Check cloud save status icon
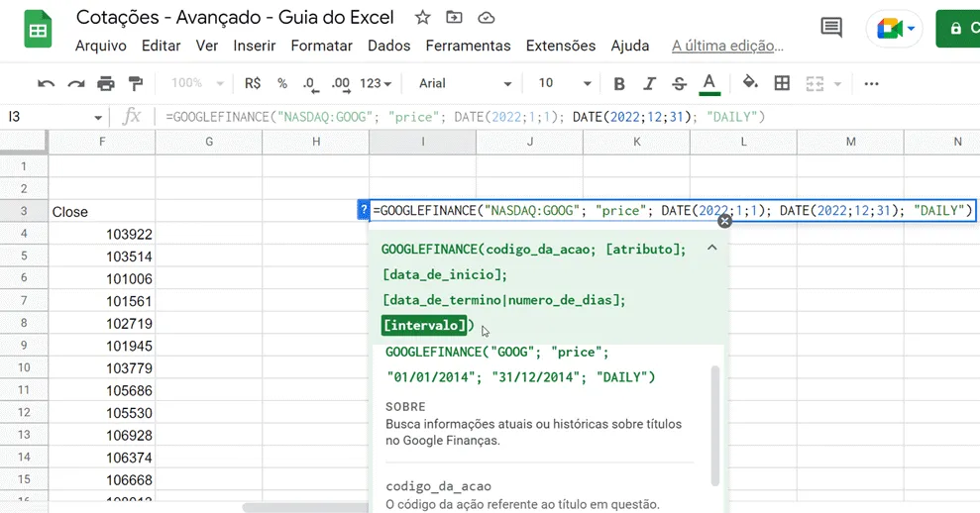 (x=487, y=18)
